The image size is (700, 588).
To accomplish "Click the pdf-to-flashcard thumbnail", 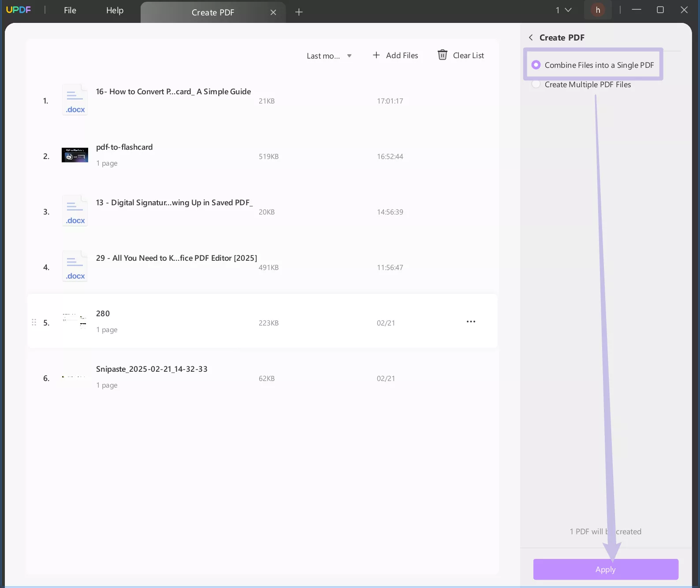I will pyautogui.click(x=75, y=155).
